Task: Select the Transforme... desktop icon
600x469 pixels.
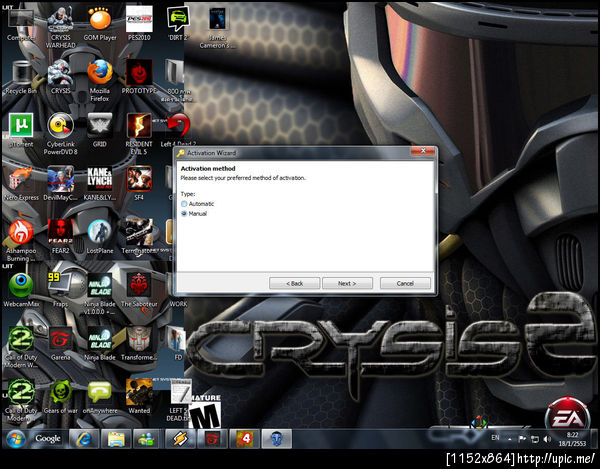Action: (x=139, y=344)
